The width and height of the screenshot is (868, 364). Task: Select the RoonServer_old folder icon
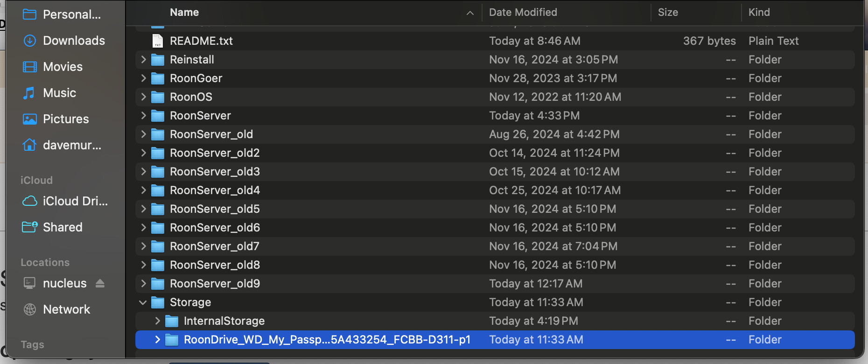158,134
